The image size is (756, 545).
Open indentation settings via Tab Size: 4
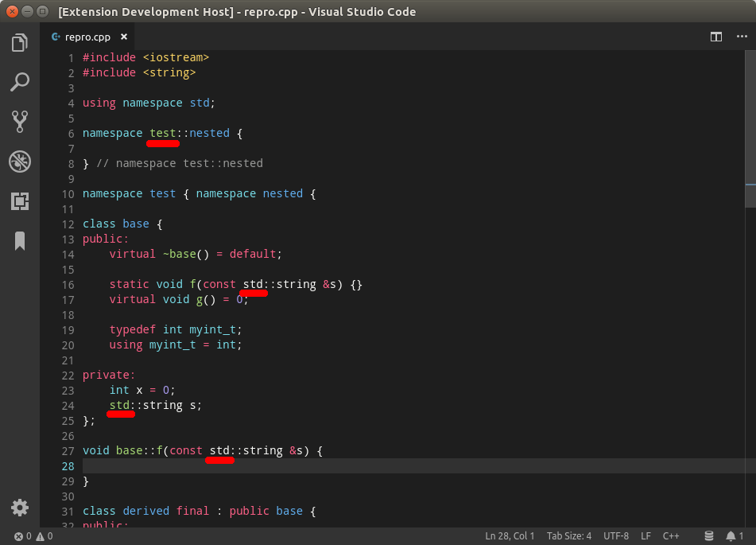click(x=569, y=535)
